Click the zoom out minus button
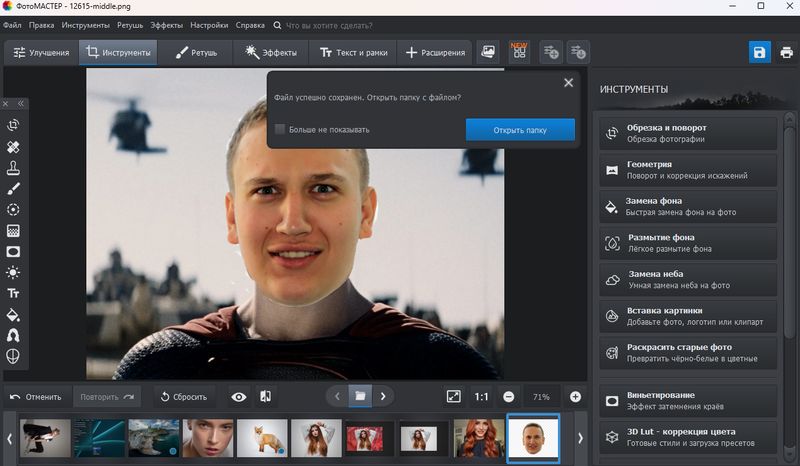Screen dimensions: 800x466 509,397
